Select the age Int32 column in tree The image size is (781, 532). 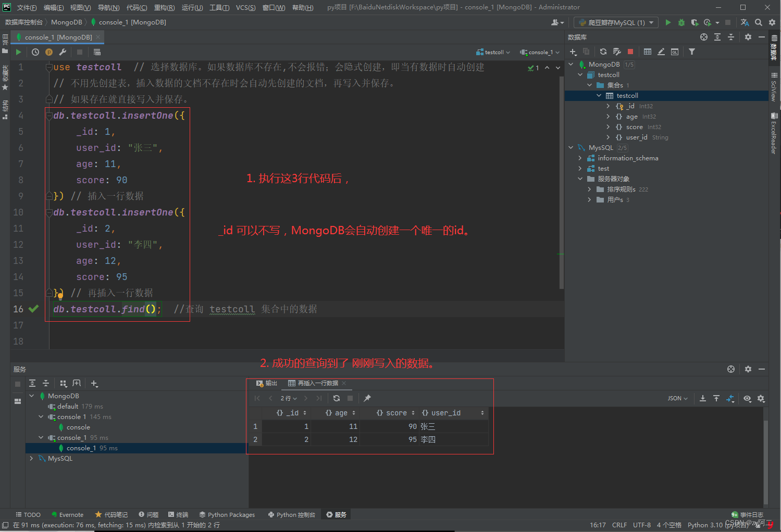(636, 117)
